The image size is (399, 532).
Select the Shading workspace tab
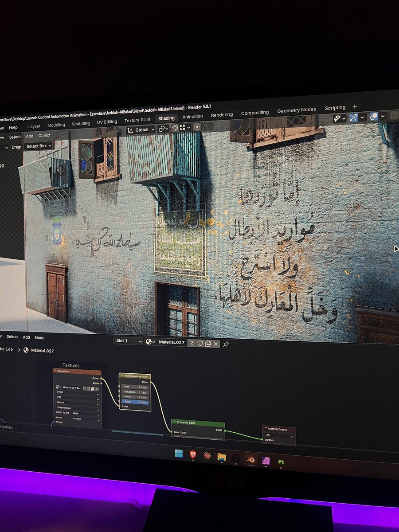tap(166, 118)
